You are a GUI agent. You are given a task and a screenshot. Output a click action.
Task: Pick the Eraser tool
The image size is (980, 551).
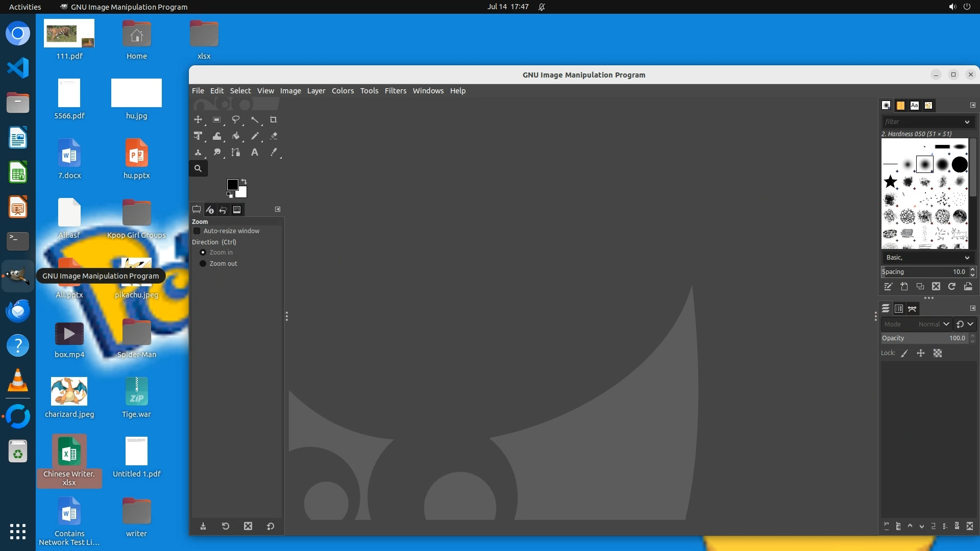[274, 136]
